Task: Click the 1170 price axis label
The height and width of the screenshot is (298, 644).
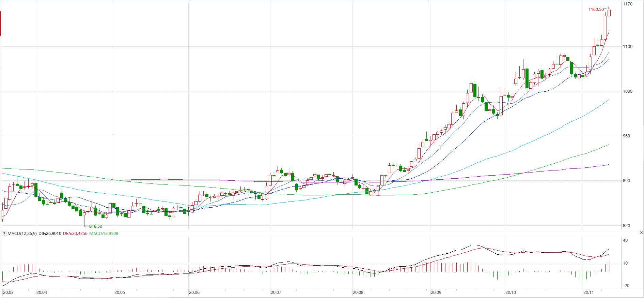Action: 627,4
